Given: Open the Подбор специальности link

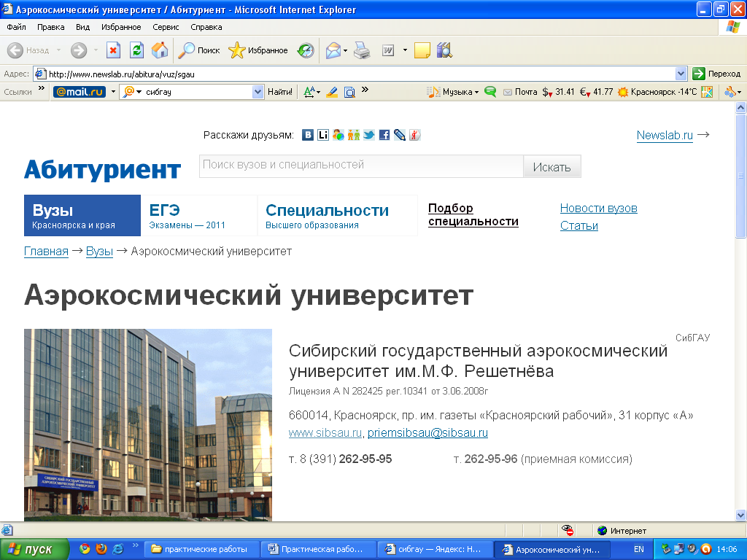Looking at the screenshot, I should pos(473,215).
